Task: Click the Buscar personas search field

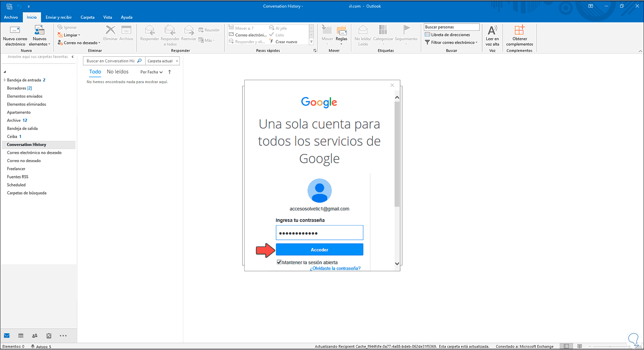Action: (452, 27)
